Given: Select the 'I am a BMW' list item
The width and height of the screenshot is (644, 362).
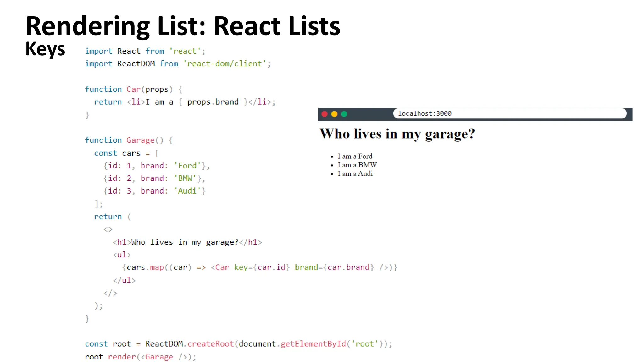Looking at the screenshot, I should pos(357,165).
